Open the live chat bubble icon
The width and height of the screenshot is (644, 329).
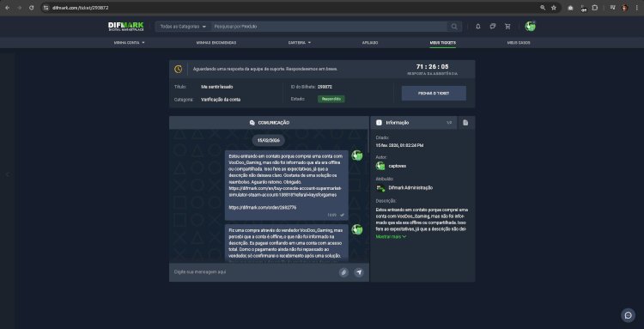[x=628, y=315]
